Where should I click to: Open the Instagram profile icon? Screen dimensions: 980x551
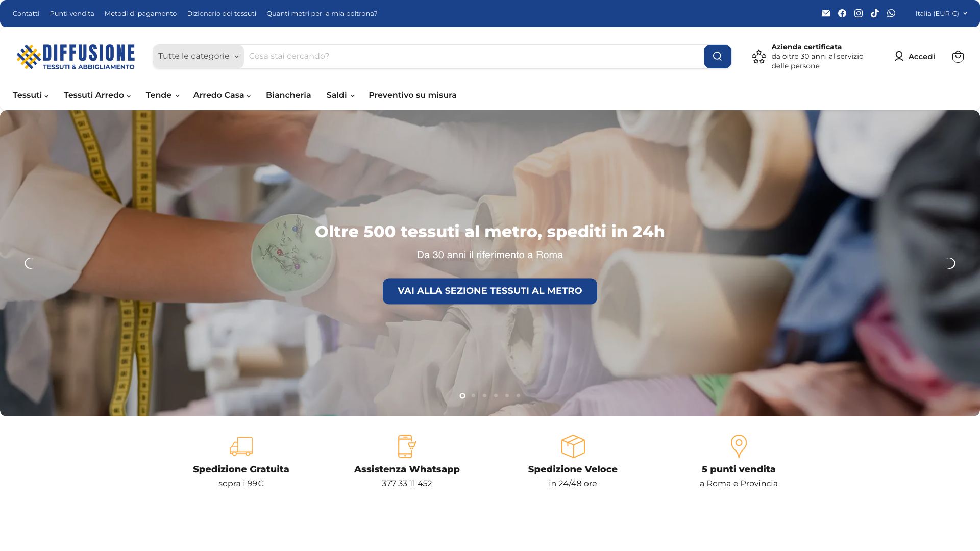click(x=859, y=13)
